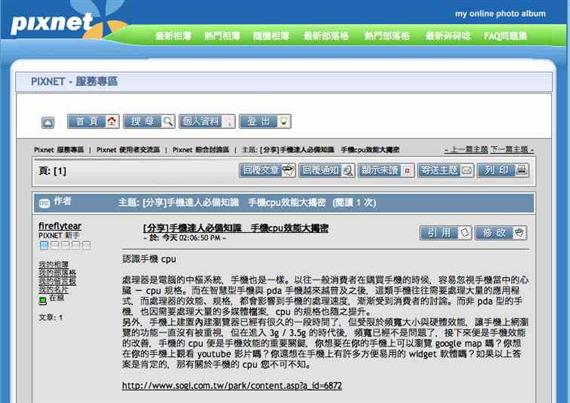Screen dimensions: 570x403
Task: Click the 顯示未讀 show unread button
Action: [386, 170]
